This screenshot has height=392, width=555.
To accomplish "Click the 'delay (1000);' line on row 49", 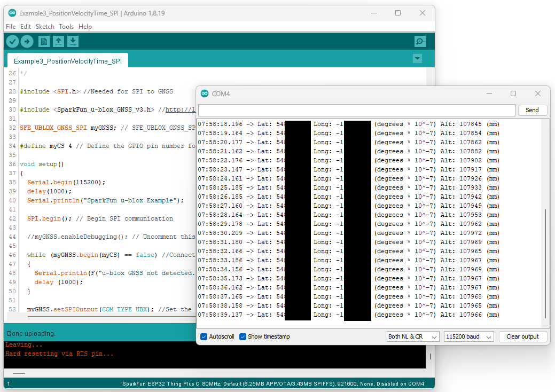I will (x=59, y=282).
